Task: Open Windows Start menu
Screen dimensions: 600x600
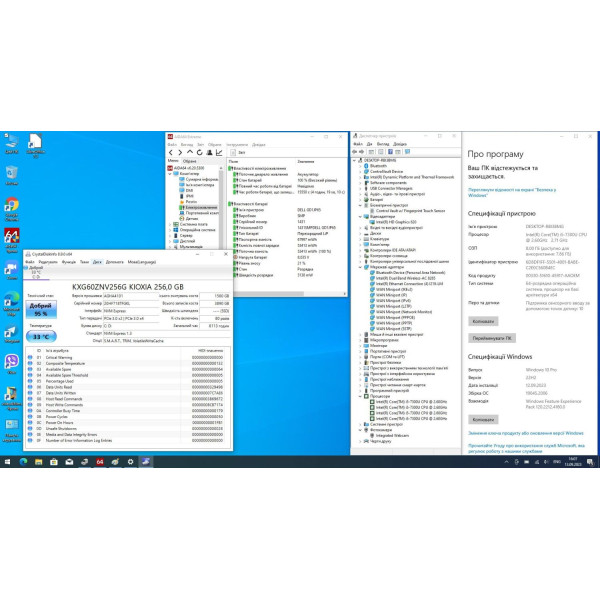Action: (x=7, y=462)
